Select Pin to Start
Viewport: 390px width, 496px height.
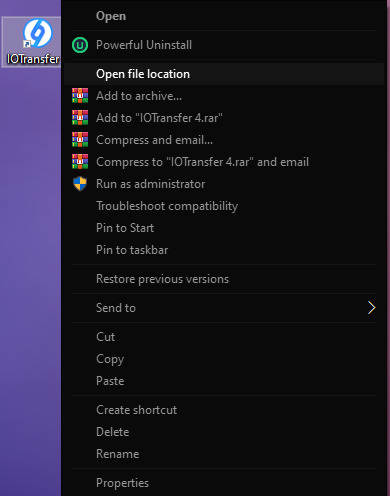tap(224, 228)
